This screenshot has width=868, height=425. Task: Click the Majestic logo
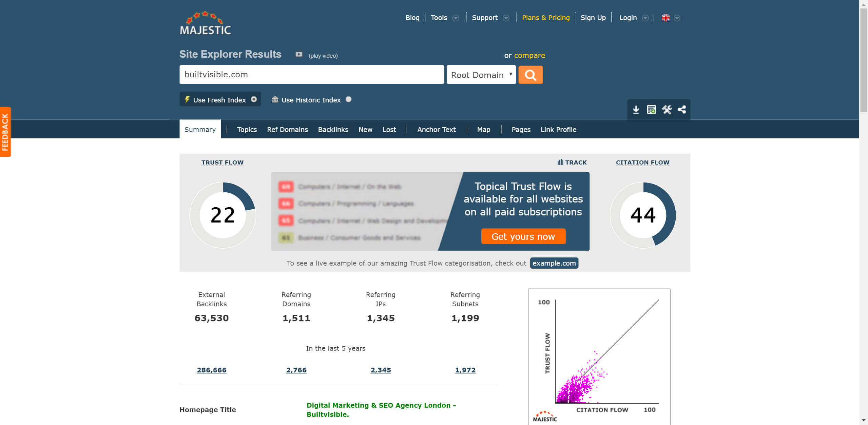(205, 23)
